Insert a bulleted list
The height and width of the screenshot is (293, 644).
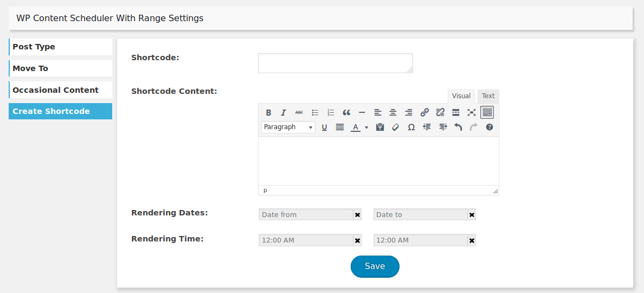pyautogui.click(x=315, y=112)
